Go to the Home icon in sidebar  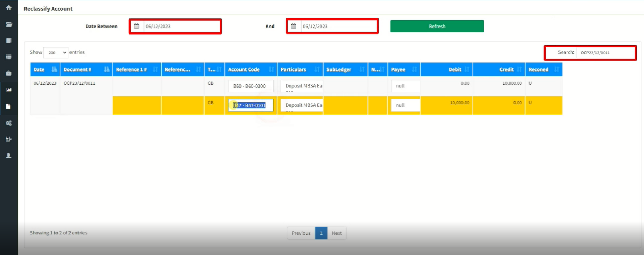pos(9,8)
